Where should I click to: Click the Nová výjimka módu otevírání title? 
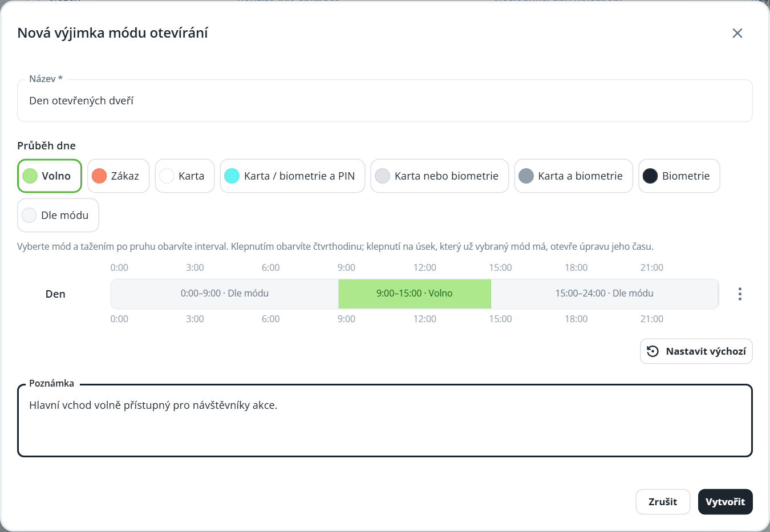point(113,33)
